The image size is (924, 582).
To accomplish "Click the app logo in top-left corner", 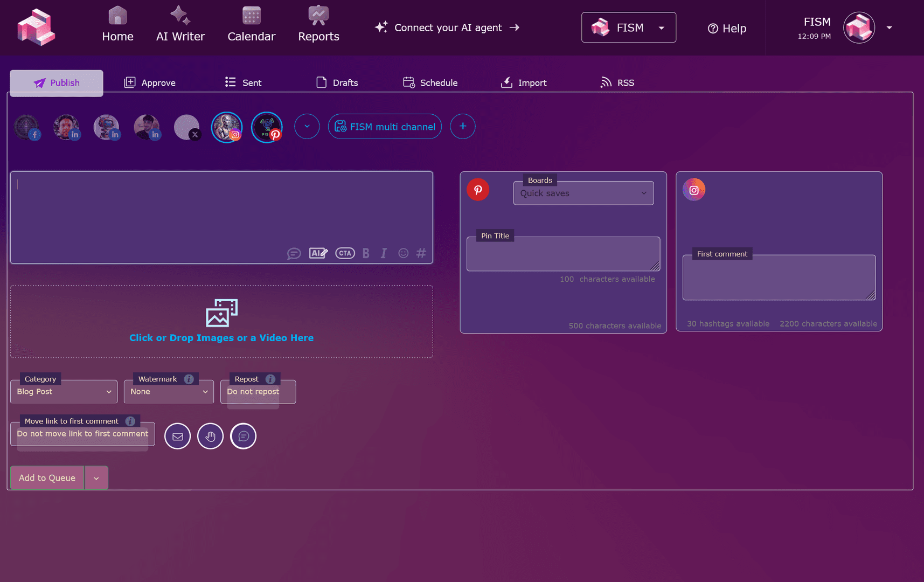I will [36, 27].
